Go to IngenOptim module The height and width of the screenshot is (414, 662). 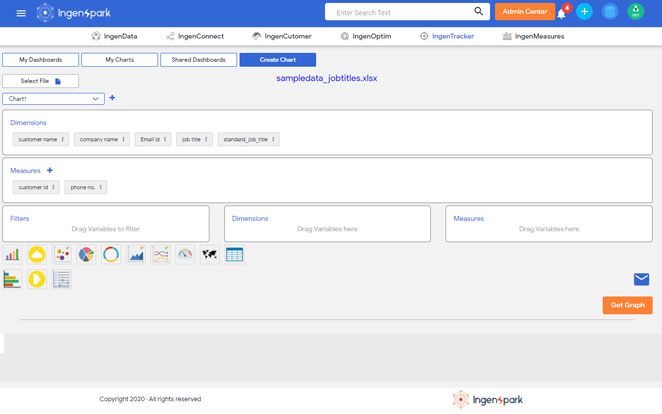366,36
